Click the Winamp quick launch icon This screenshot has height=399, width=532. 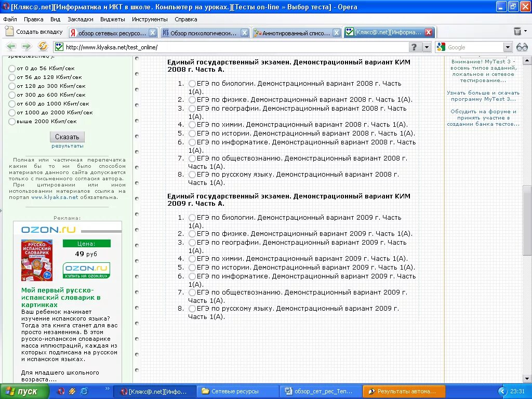(x=72, y=391)
